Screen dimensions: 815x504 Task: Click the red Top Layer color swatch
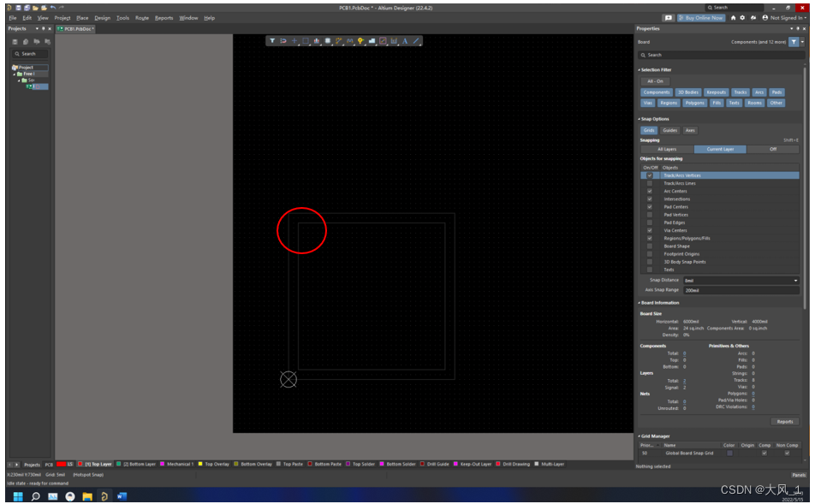[80, 464]
